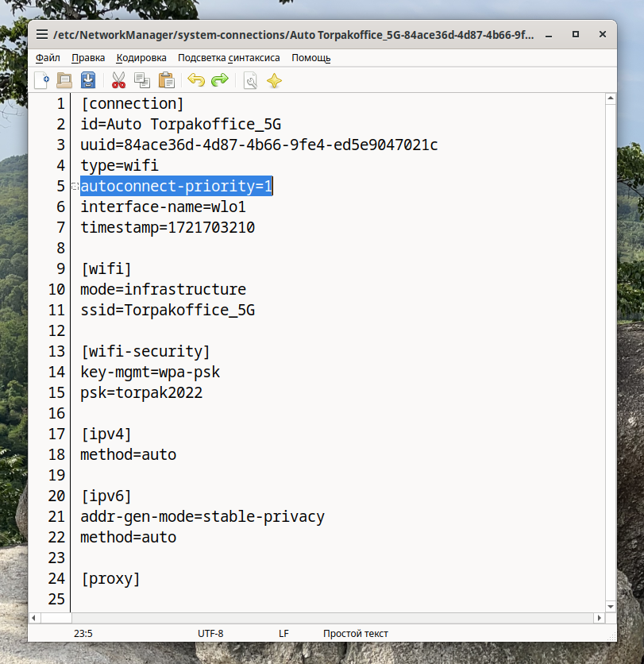Viewport: 644px width, 664px height.
Task: Click the [ipv6] section header
Action: [x=106, y=496]
